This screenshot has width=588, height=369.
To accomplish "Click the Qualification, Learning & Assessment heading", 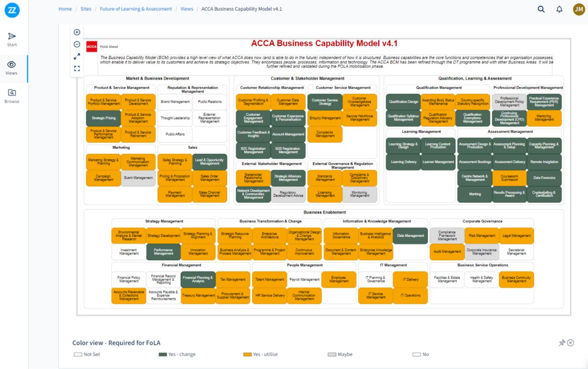I will pyautogui.click(x=475, y=78).
